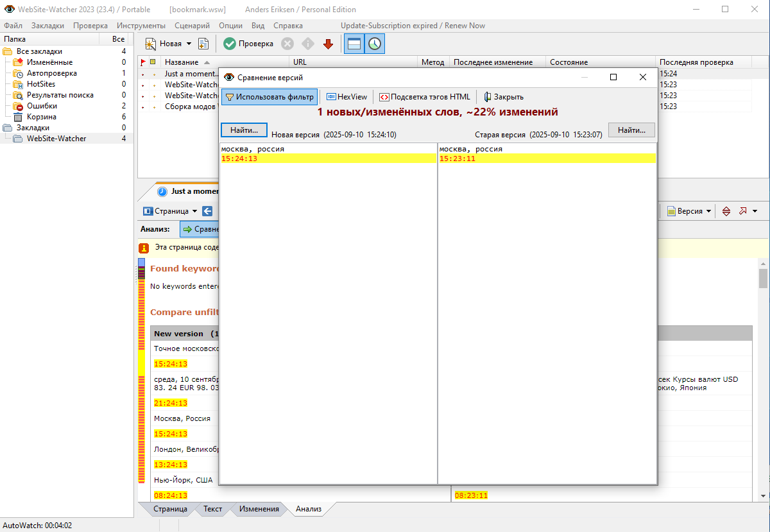Click the changes color map strip on left
770x532 pixels.
pyautogui.click(x=141, y=372)
